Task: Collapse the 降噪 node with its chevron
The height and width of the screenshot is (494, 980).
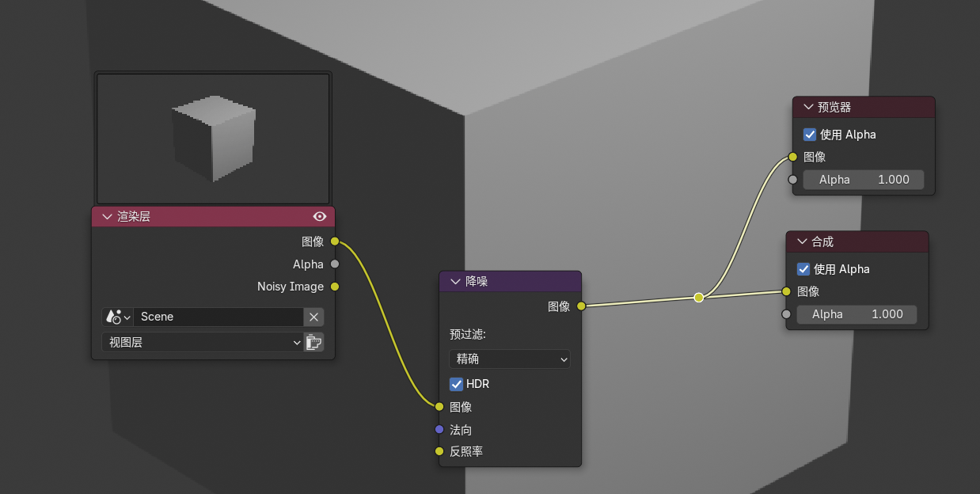Action: (x=455, y=281)
